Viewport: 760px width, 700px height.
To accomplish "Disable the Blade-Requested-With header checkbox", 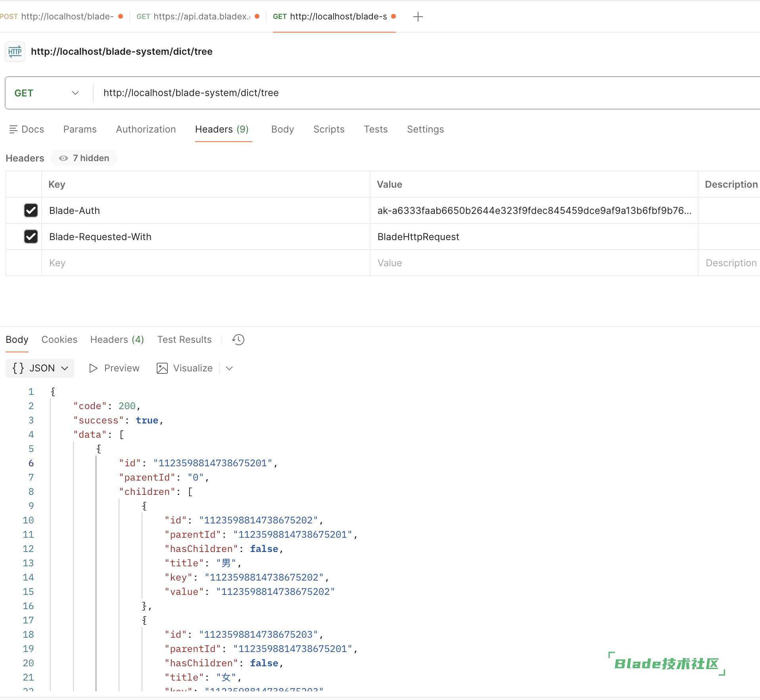I will [x=31, y=237].
